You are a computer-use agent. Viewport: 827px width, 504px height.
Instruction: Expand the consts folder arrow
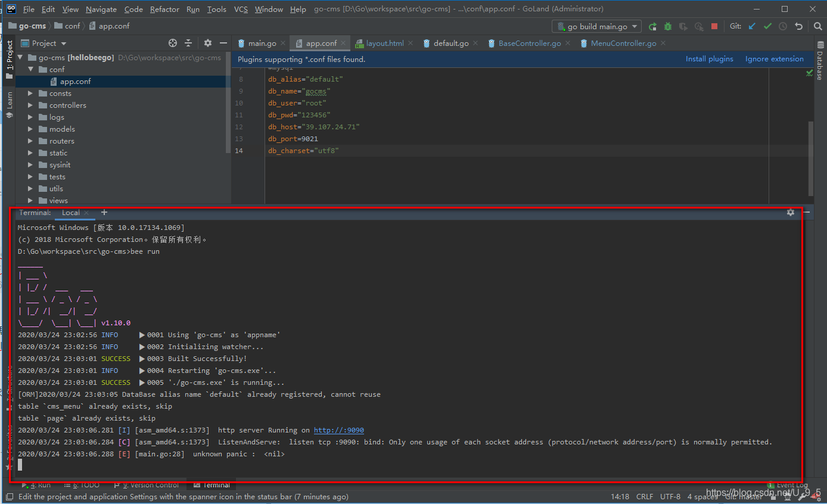point(31,93)
